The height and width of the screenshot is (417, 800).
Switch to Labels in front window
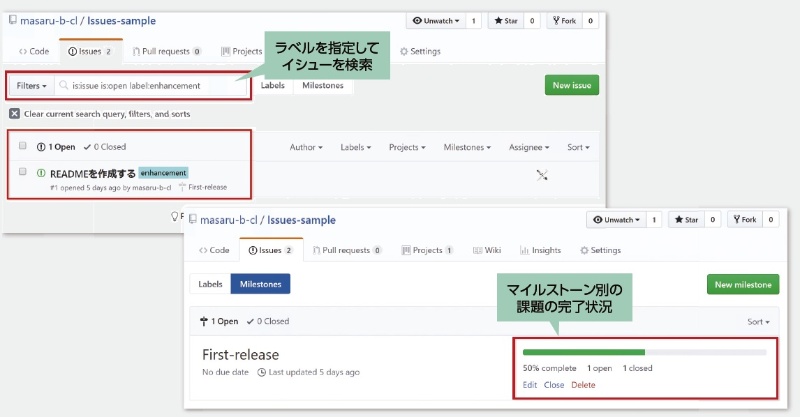pyautogui.click(x=210, y=284)
